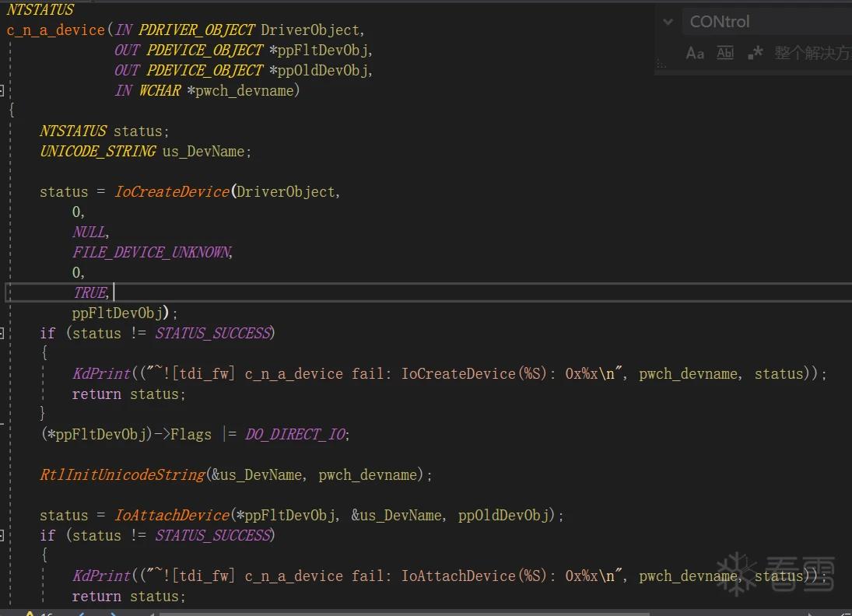Toggle the regular expression .* option
This screenshot has height=616, width=852.
click(x=755, y=53)
